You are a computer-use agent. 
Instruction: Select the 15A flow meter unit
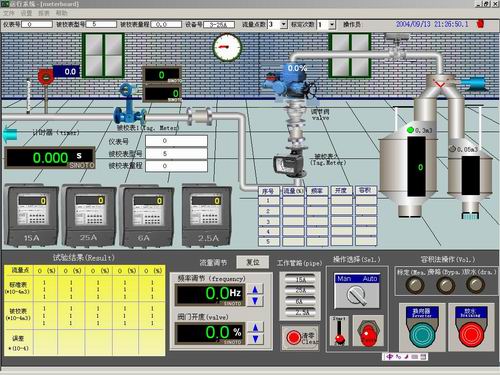(x=32, y=216)
